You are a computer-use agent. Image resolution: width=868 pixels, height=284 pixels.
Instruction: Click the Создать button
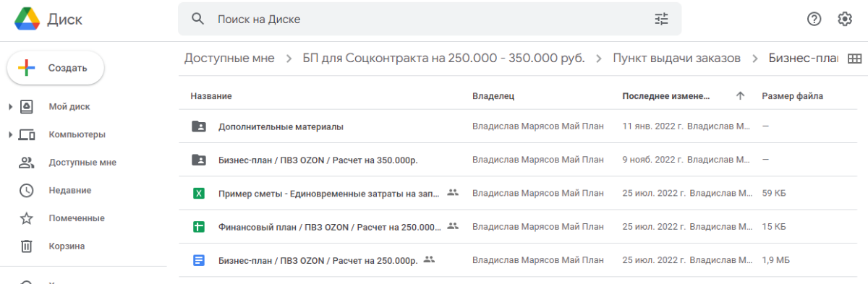point(56,68)
